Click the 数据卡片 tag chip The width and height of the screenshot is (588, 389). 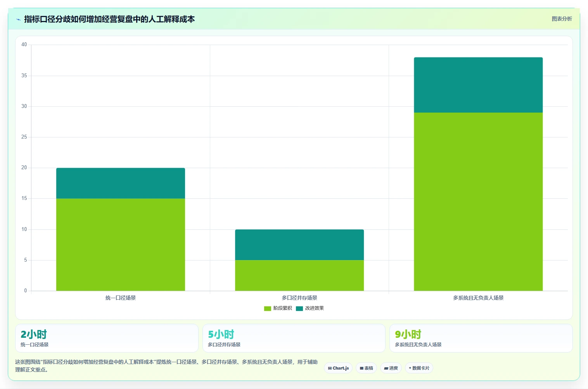(x=419, y=368)
